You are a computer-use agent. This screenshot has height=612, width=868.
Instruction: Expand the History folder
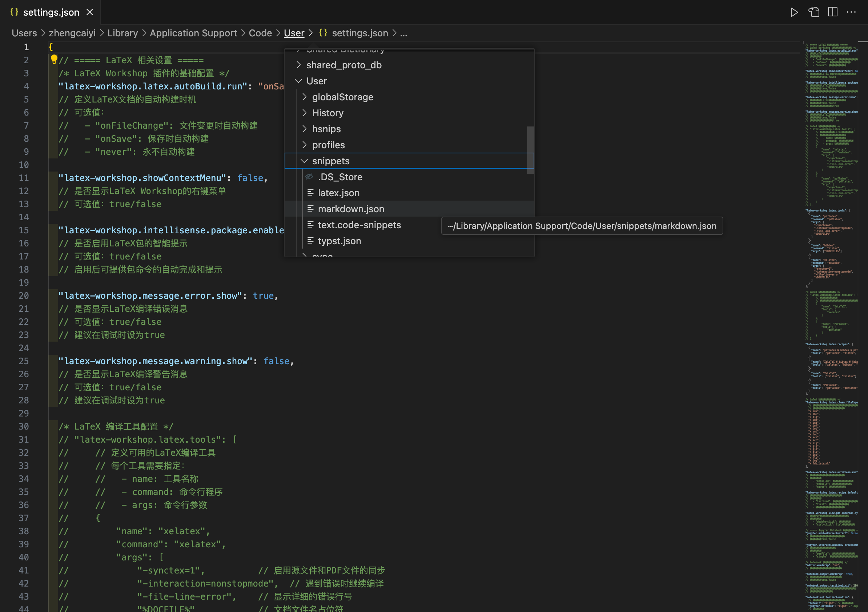tap(304, 113)
